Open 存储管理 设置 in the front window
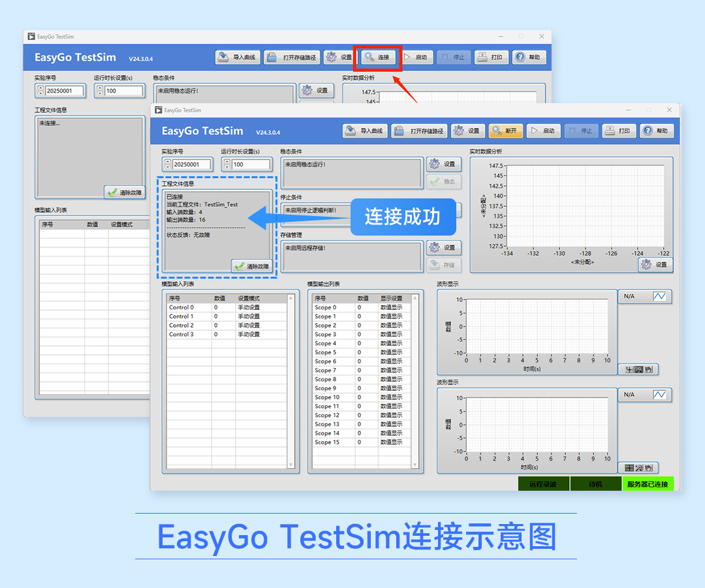This screenshot has width=705, height=588. (443, 248)
